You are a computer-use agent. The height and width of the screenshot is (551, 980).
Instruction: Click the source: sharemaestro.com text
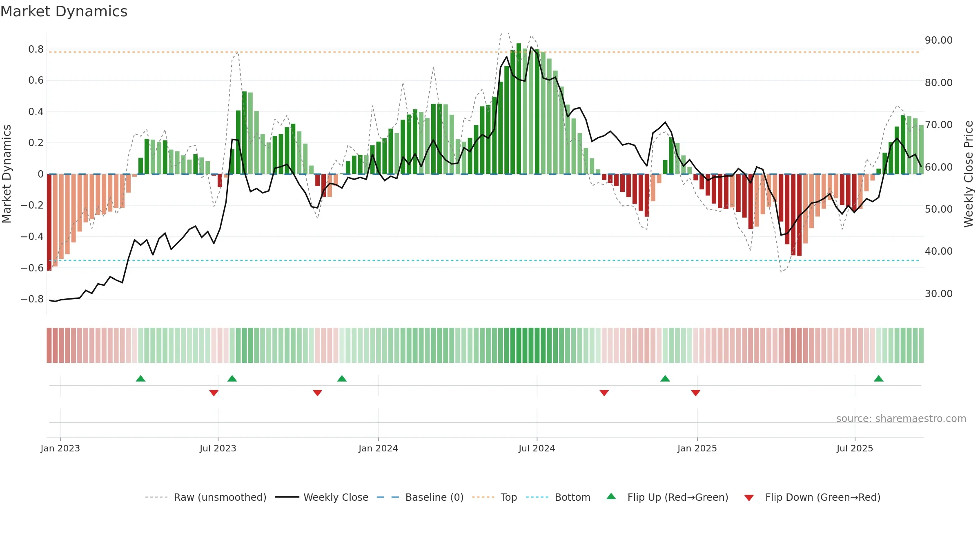(901, 418)
